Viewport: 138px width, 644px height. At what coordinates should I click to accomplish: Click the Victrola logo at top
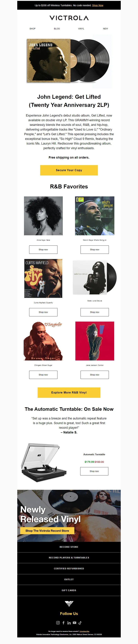tap(69, 18)
